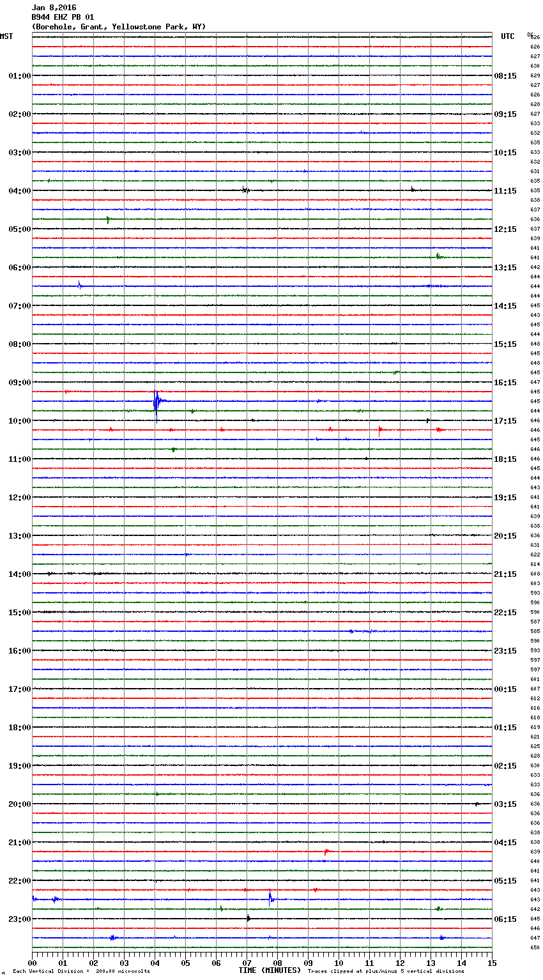
Task: Select the 23:00 MST time label
Action: [x=20, y=919]
